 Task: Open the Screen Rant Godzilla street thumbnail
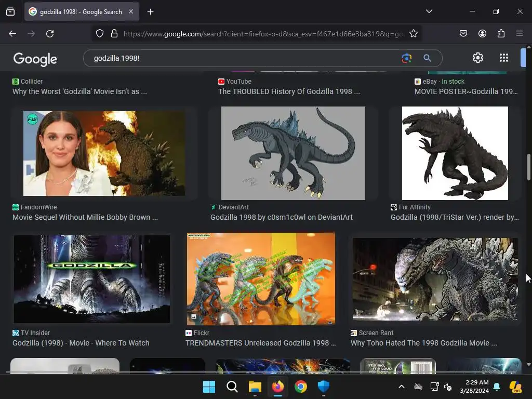(x=435, y=279)
